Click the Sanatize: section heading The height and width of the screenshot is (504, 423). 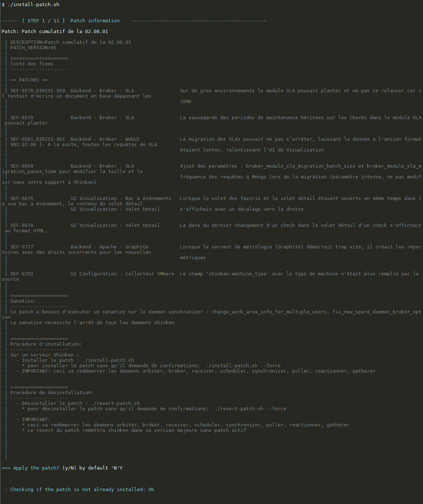coord(23,301)
